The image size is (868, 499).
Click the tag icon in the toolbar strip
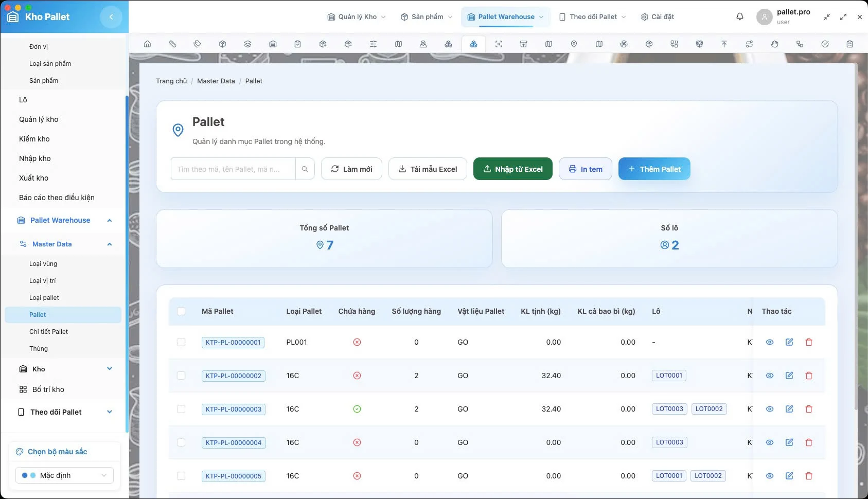pos(197,44)
